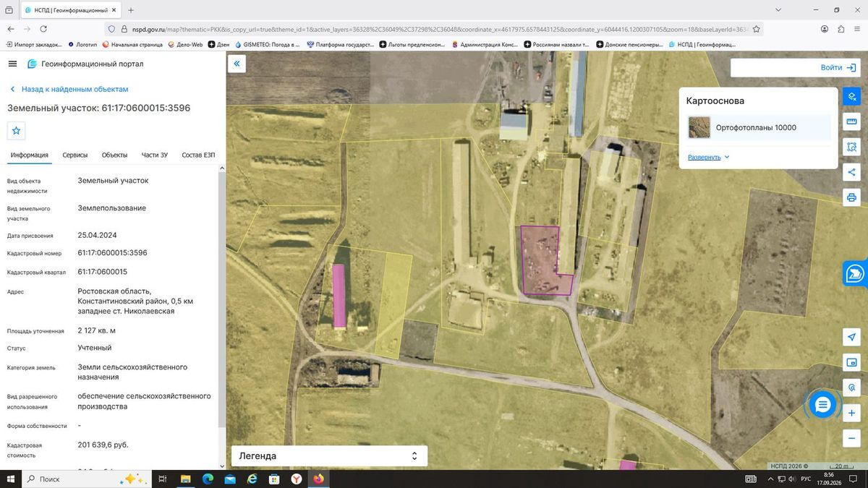Open the map overview window icon
Screen dimensions: 868x488
click(851, 362)
